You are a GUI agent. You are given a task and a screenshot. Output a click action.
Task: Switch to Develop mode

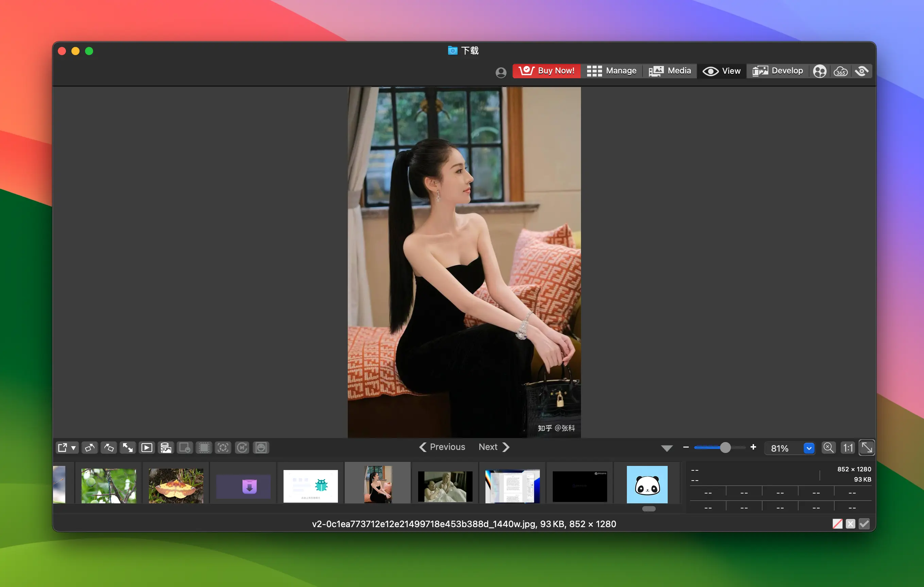[x=778, y=71]
